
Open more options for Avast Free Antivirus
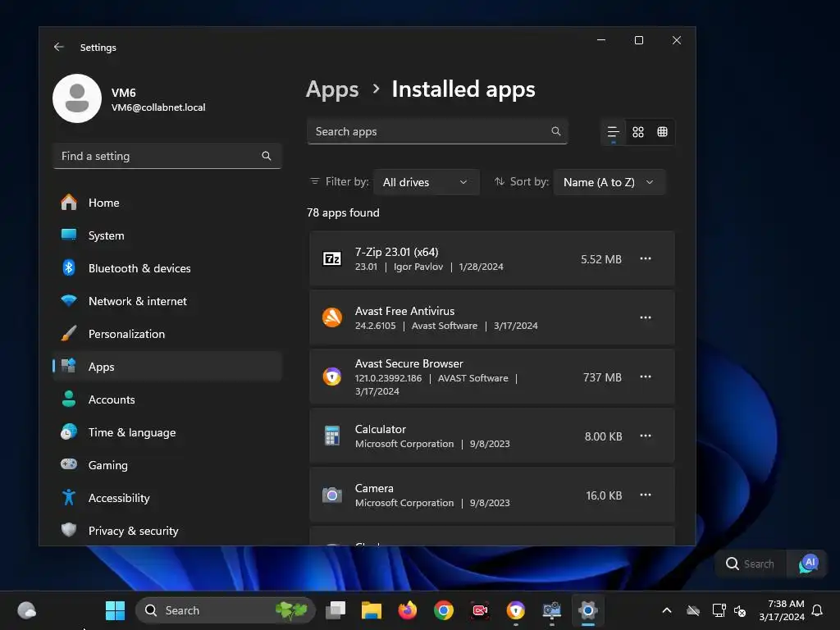click(646, 317)
